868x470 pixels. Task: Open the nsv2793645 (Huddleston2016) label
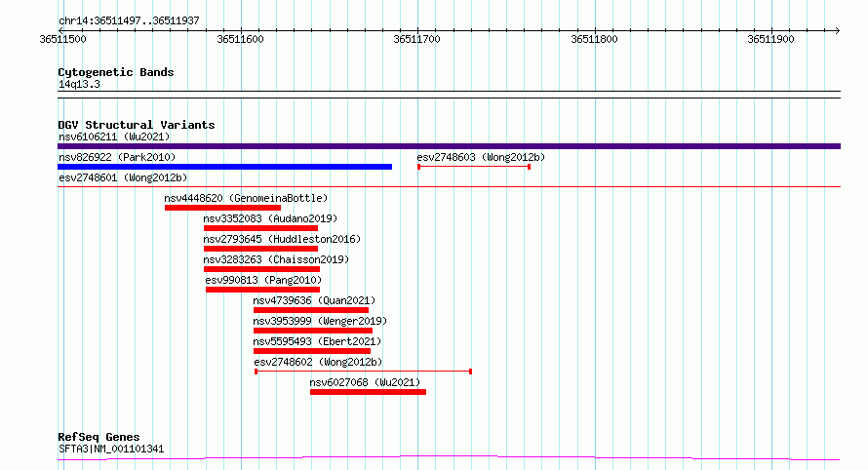pyautogui.click(x=282, y=239)
